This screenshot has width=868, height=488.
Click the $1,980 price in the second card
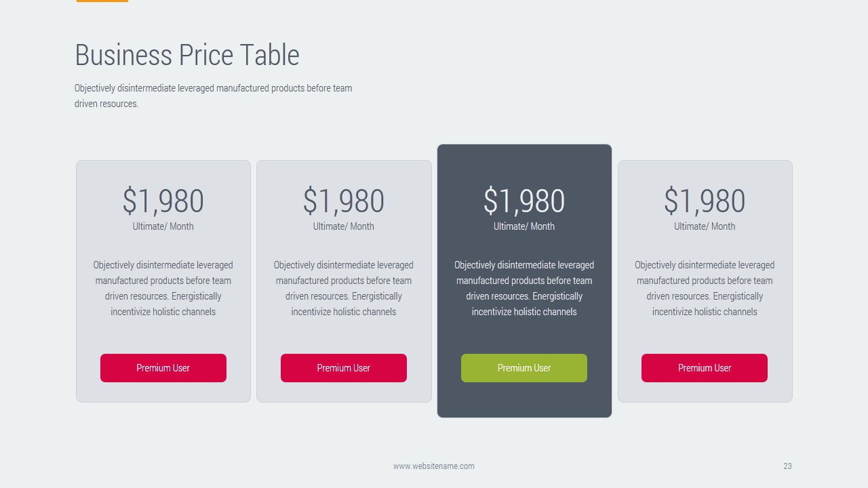(344, 201)
